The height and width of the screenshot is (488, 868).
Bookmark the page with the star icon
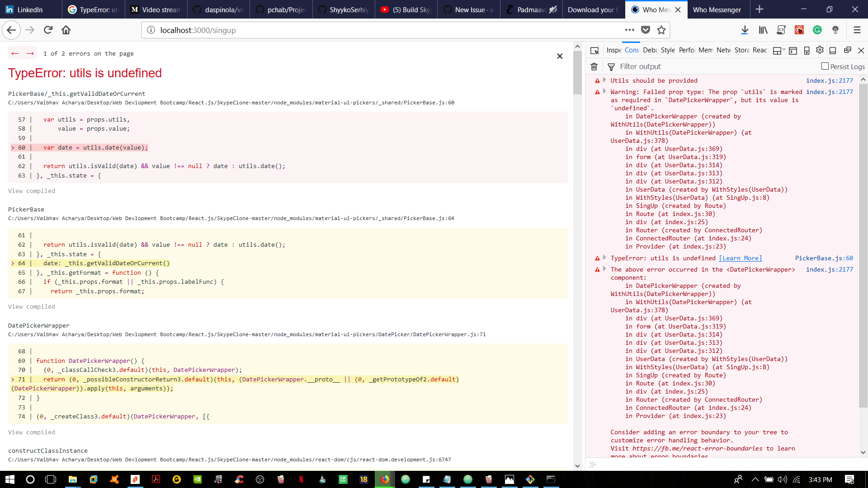pyautogui.click(x=661, y=30)
